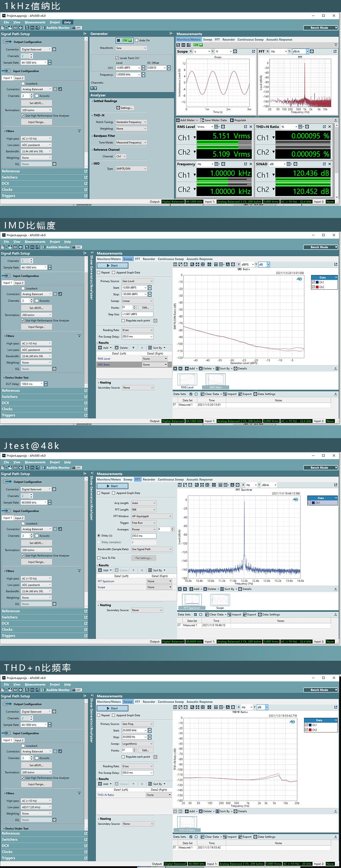The height and width of the screenshot is (868, 341).
Task: Enable Loopback checkbox in 1kHz window
Action: click(x=23, y=84)
